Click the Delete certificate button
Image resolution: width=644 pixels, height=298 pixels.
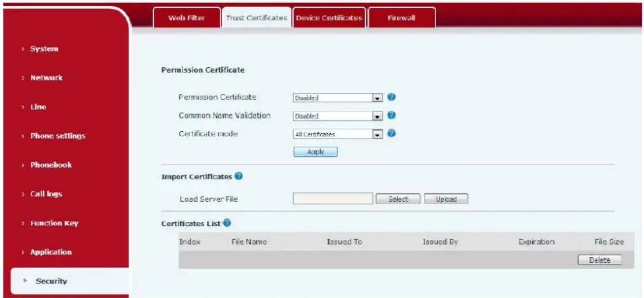600,261
